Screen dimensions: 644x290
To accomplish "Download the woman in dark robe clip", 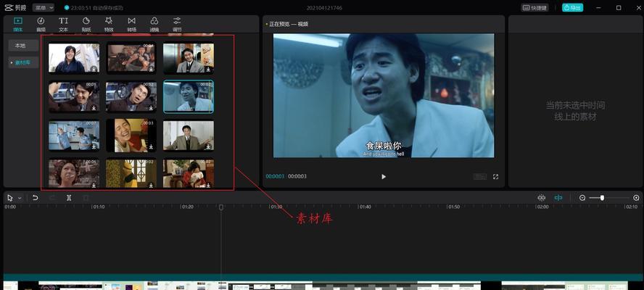I will [94, 69].
